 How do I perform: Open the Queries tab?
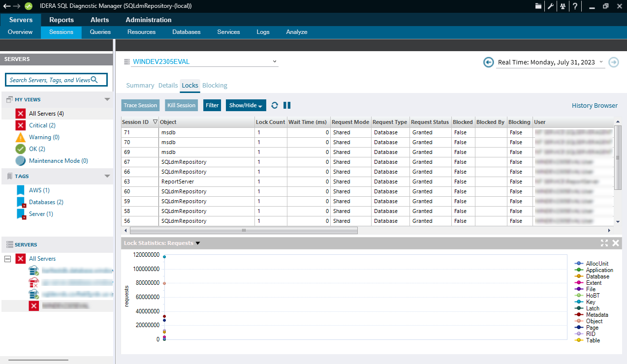click(100, 32)
